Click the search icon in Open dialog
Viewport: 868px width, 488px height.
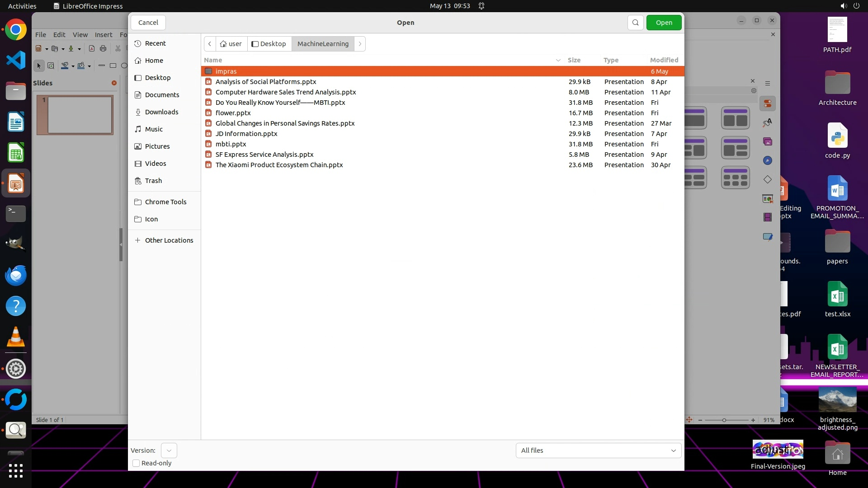pos(635,23)
